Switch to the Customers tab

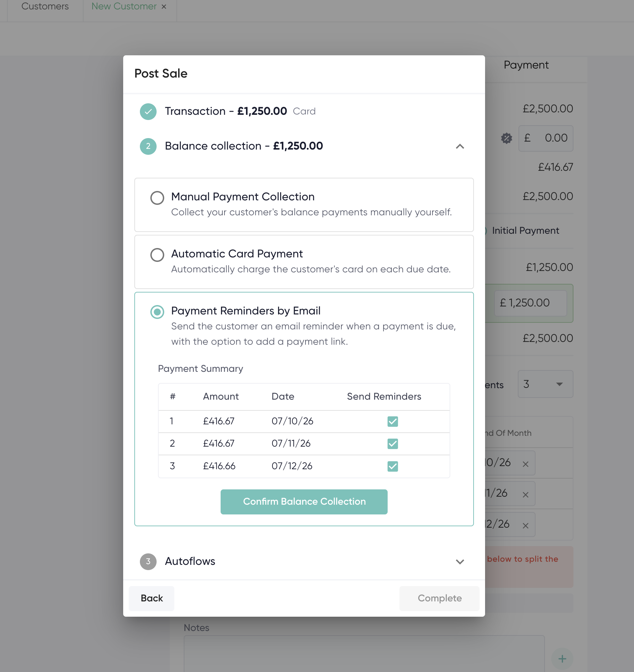pos(45,6)
